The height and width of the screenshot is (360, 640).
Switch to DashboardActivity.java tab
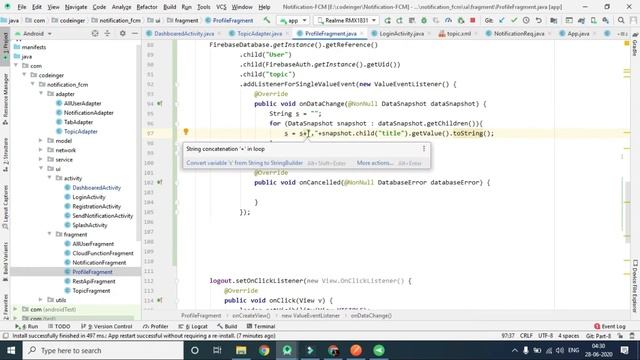tap(184, 33)
